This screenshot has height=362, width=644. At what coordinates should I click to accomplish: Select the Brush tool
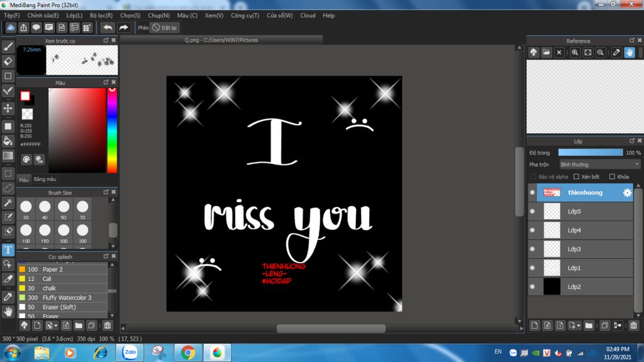pyautogui.click(x=8, y=47)
